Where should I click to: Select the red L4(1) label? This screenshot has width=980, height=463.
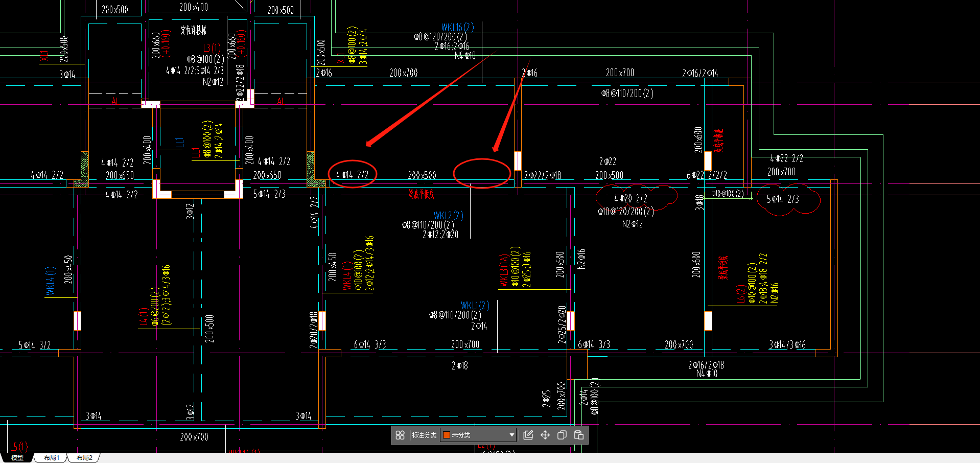pos(144,316)
